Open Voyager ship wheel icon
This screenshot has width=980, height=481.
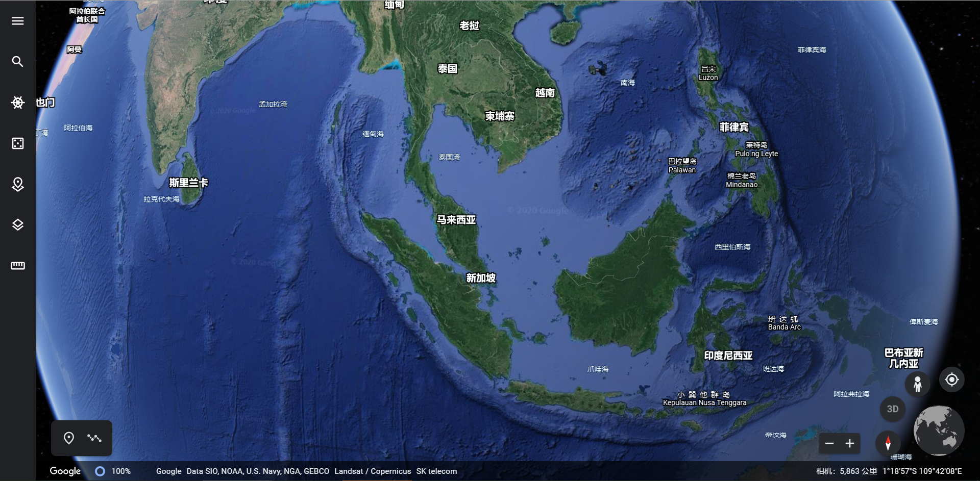coord(18,103)
